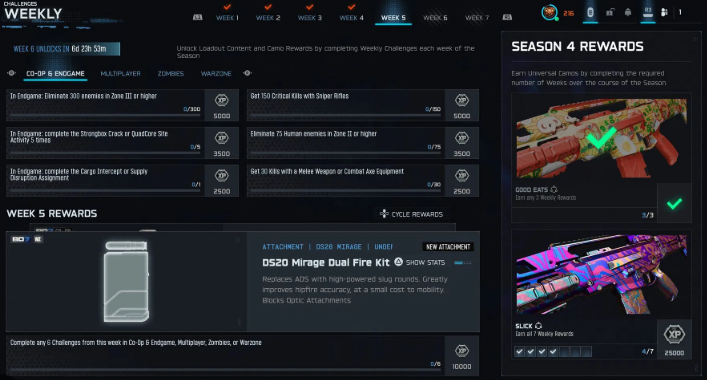Open the social party icon

(x=664, y=12)
